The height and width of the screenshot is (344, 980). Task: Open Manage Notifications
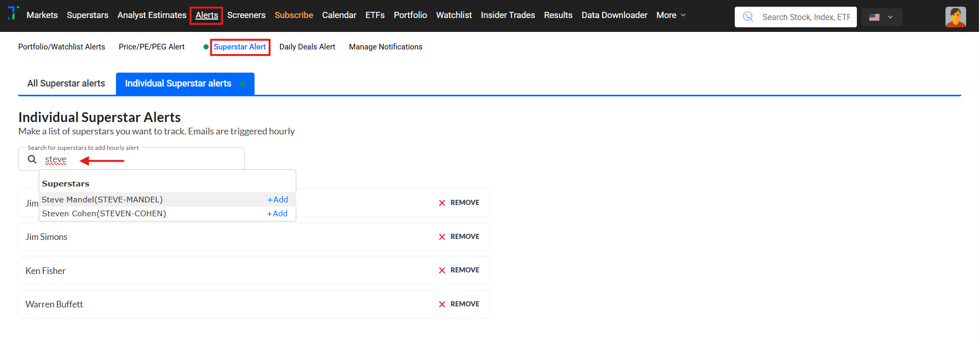385,47
